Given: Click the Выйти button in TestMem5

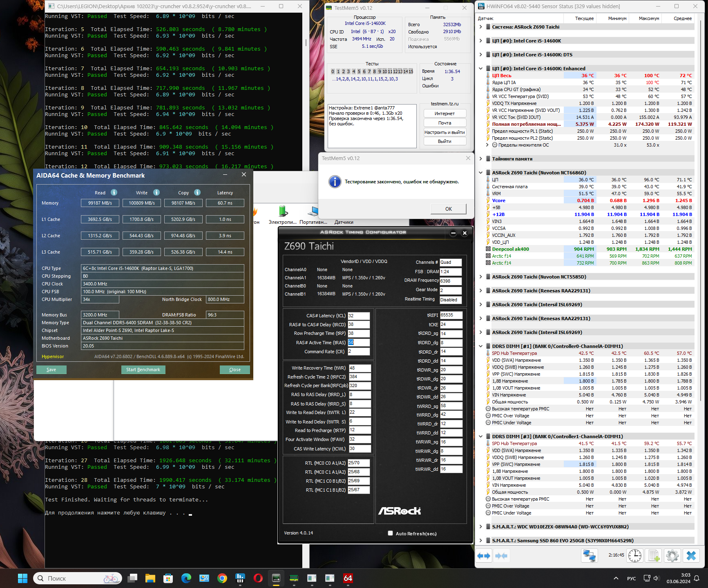Looking at the screenshot, I should pos(444,141).
